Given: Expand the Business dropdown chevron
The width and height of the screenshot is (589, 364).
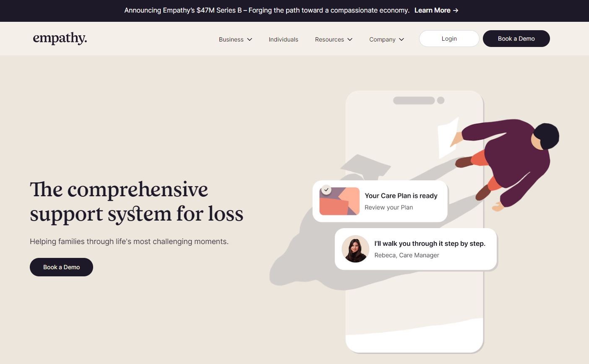Looking at the screenshot, I should [x=250, y=39].
